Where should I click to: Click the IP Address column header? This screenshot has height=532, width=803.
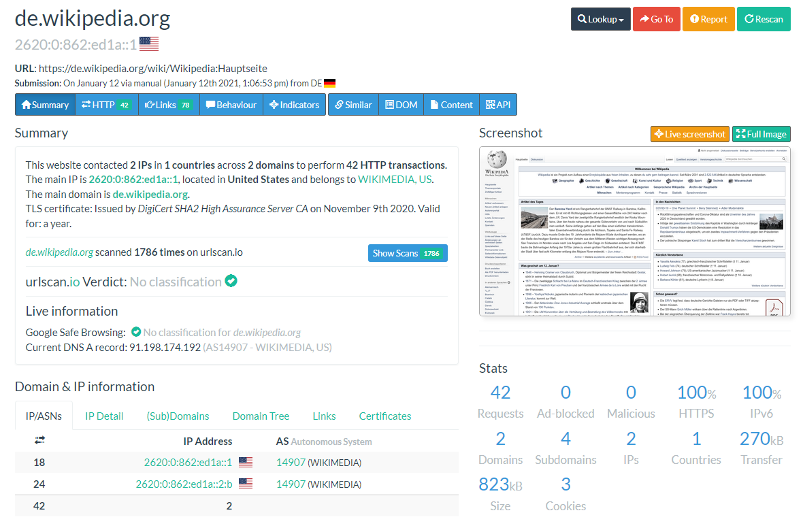[x=208, y=442]
